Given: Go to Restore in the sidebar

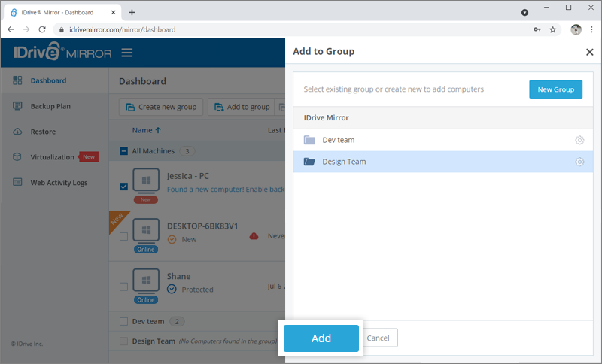Looking at the screenshot, I should coord(43,132).
